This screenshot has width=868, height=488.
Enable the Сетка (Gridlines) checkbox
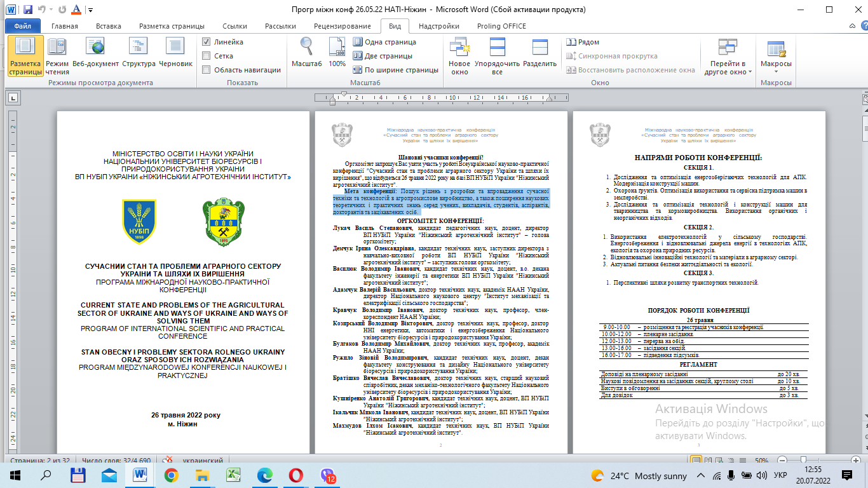tap(206, 56)
